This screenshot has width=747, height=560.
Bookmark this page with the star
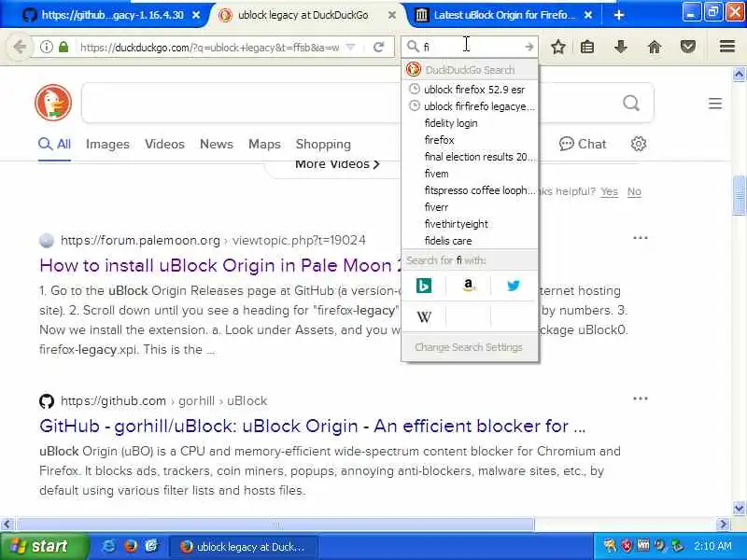tap(558, 47)
